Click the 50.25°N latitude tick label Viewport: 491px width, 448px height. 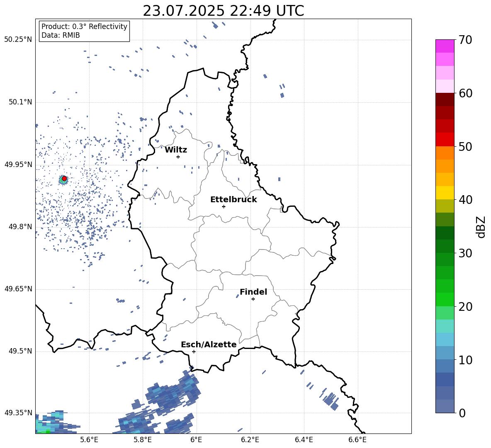pos(18,40)
